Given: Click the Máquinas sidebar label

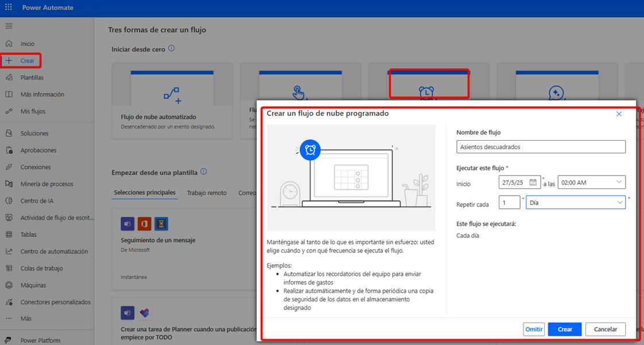Looking at the screenshot, I should point(33,285).
